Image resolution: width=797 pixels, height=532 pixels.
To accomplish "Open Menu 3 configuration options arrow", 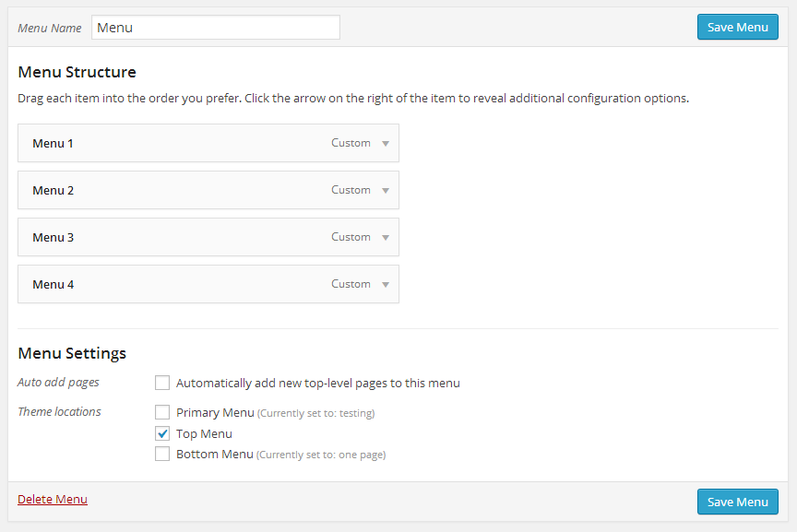I will [386, 238].
